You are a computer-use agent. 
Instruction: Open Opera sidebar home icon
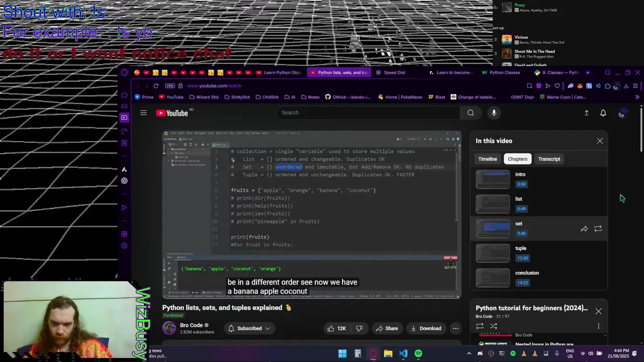[124, 95]
